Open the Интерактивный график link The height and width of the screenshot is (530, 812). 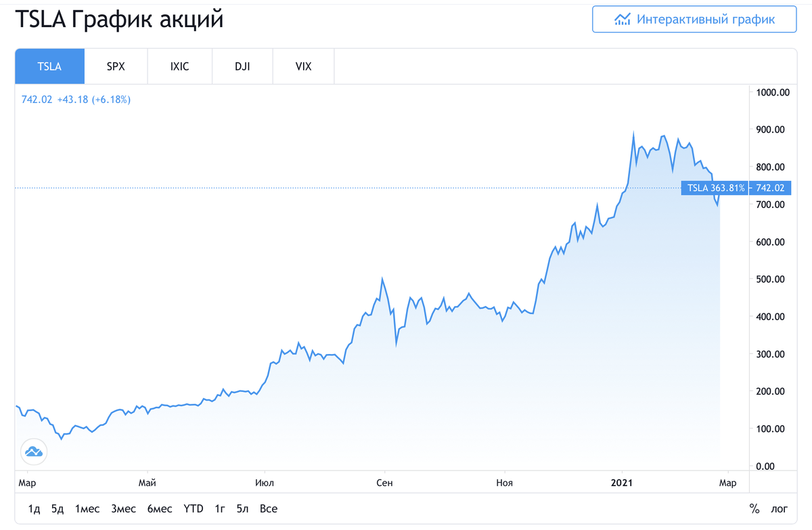pyautogui.click(x=694, y=19)
